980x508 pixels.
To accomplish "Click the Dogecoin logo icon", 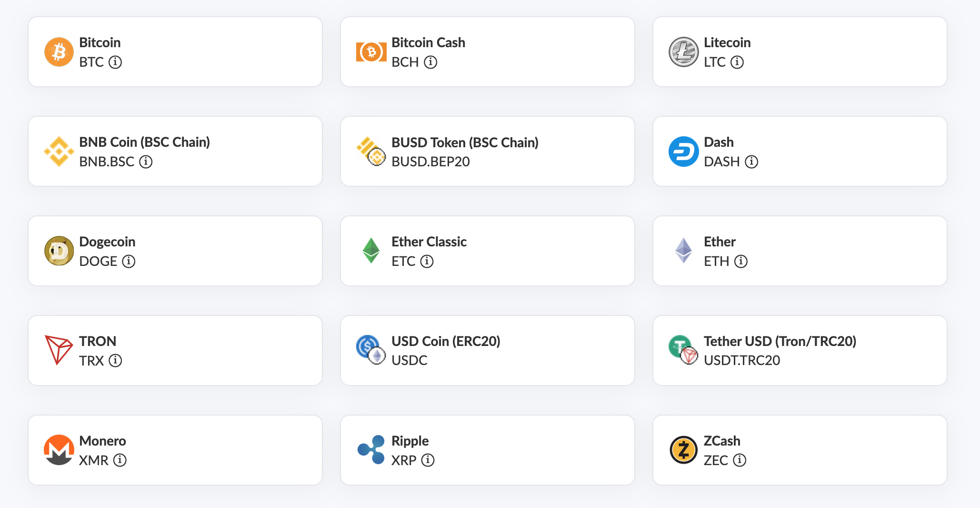I will coord(59,251).
